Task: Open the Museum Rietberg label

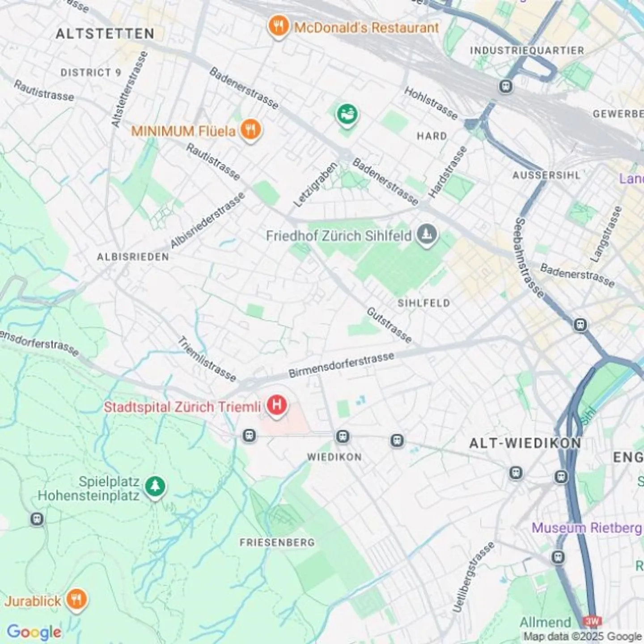Action: [x=586, y=528]
